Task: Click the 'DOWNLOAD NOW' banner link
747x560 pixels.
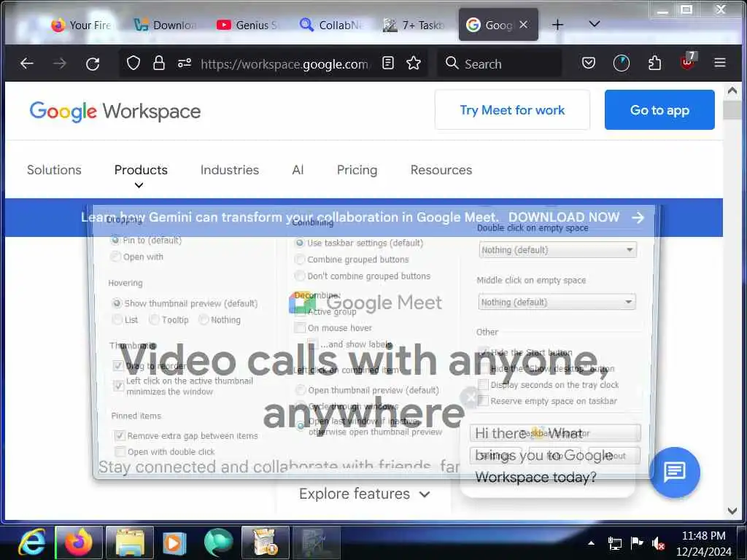Action: point(564,217)
